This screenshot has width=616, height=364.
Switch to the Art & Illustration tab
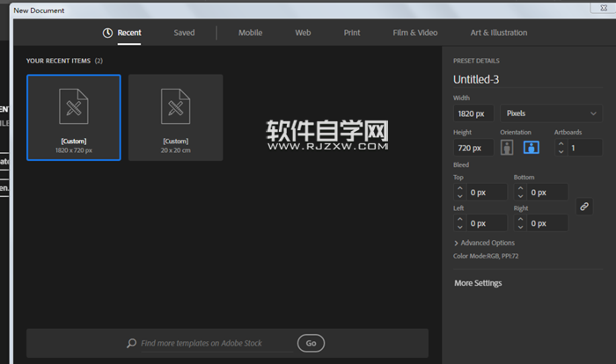coord(499,33)
